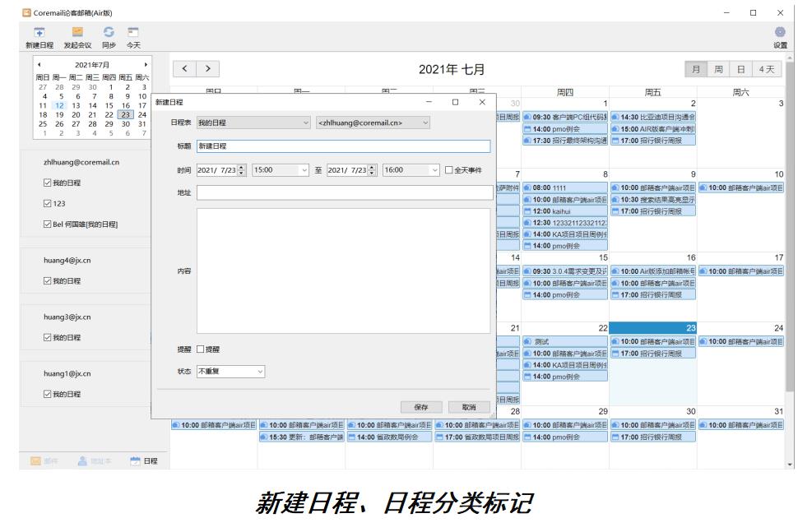Go to next month arrow in main calendar

[208, 70]
